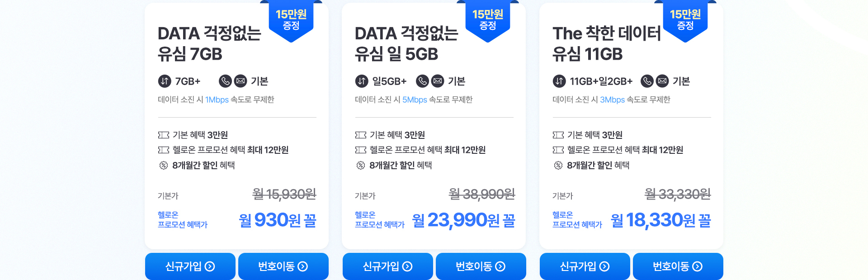Screen dimensions: 868x280
Task: Click the envelope icon in 11GB plan card
Action: (662, 81)
